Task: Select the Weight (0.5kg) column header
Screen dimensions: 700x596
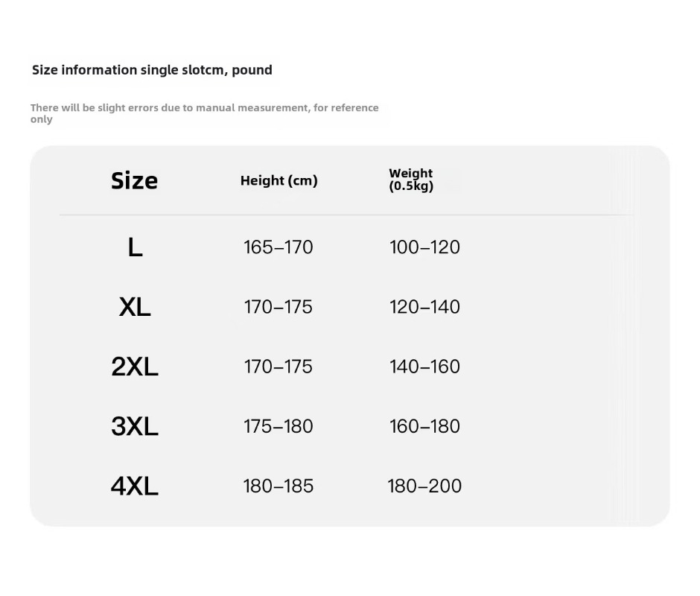Action: coord(410,180)
